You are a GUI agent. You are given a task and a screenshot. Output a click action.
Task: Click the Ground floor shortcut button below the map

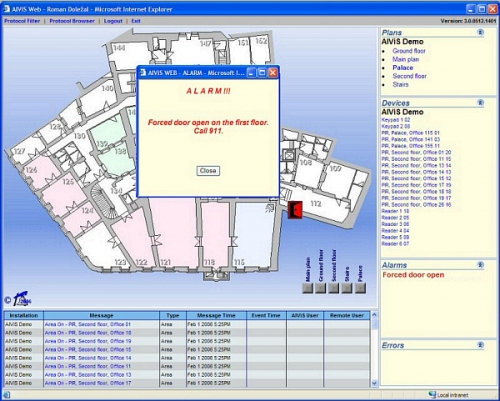(x=321, y=288)
